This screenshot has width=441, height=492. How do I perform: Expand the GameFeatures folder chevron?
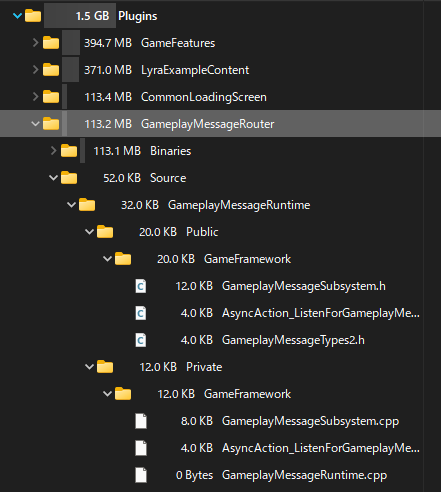point(35,43)
